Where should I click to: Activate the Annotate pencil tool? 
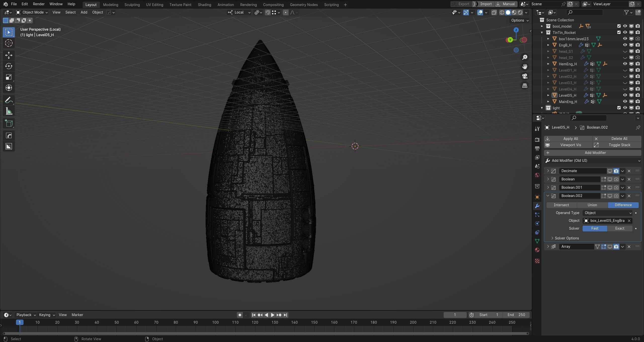(9, 100)
